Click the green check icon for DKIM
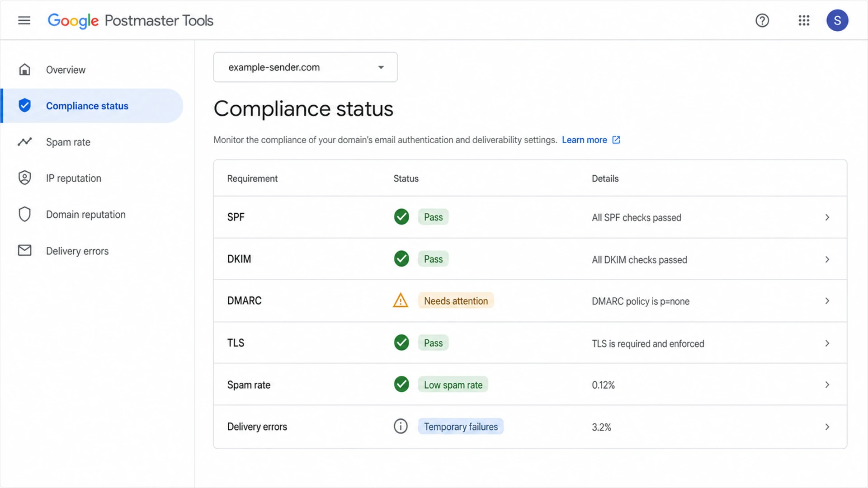 click(x=401, y=259)
